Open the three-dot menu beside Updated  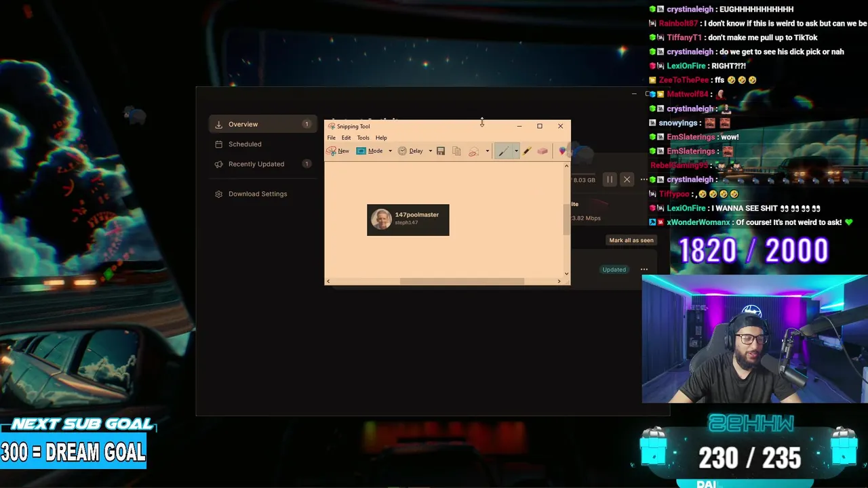[x=644, y=270]
